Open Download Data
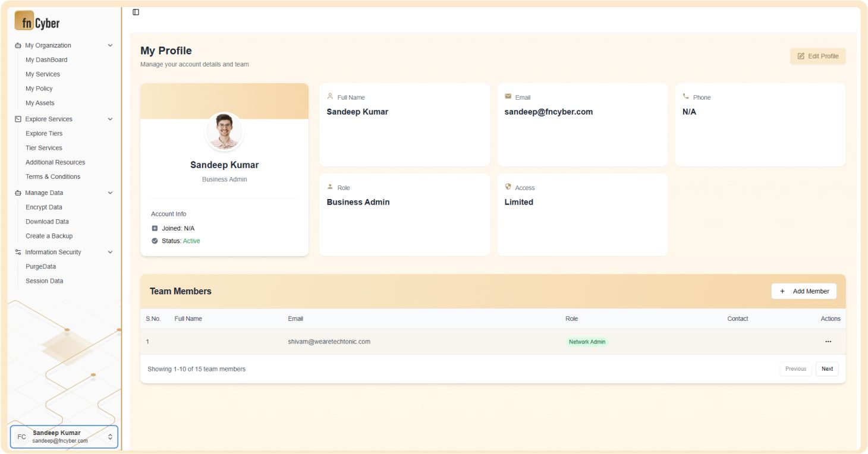The width and height of the screenshot is (868, 454). [x=47, y=222]
